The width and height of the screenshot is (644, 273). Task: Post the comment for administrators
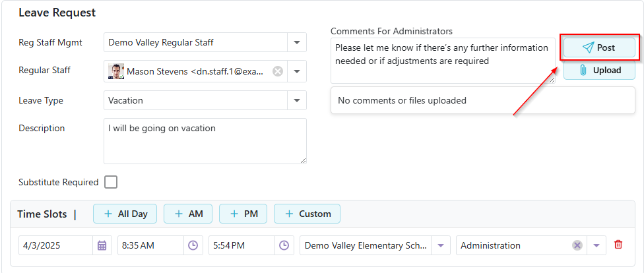point(599,47)
